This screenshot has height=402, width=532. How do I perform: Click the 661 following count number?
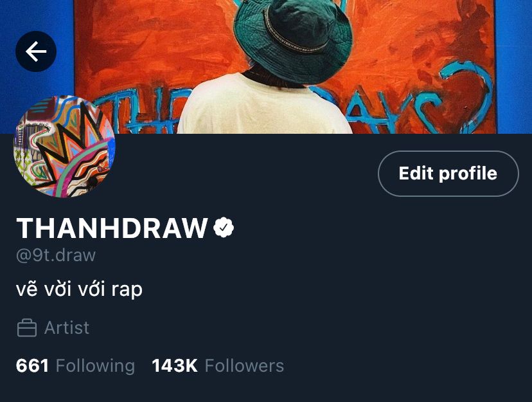click(x=32, y=366)
